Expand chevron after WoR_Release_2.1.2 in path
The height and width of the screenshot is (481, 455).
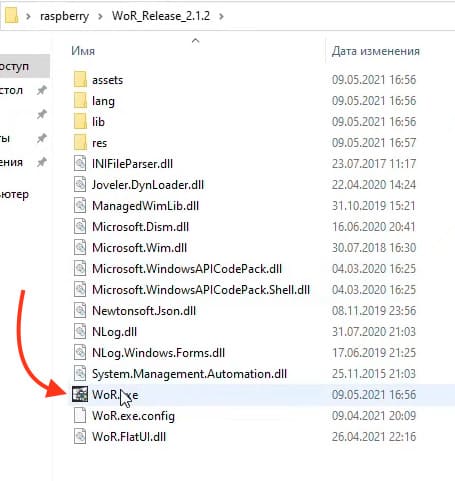(221, 16)
